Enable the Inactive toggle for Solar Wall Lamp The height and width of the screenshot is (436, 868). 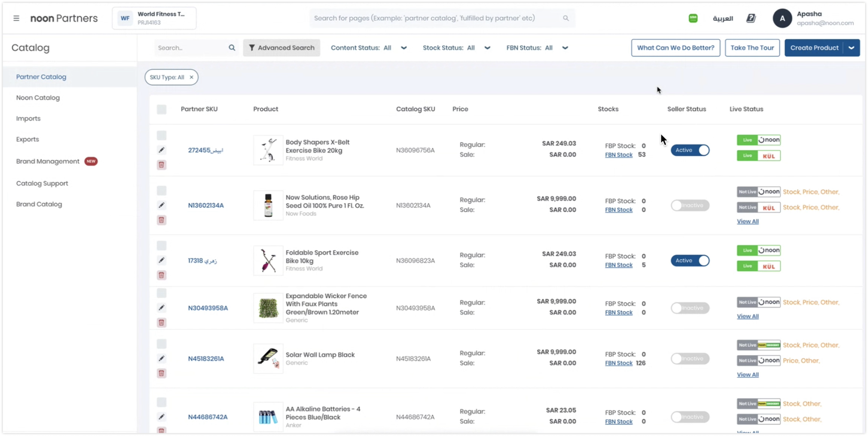pos(690,358)
